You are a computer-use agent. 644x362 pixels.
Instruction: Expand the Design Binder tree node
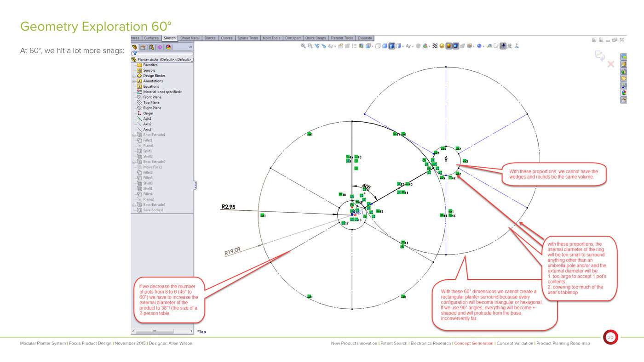(x=133, y=76)
